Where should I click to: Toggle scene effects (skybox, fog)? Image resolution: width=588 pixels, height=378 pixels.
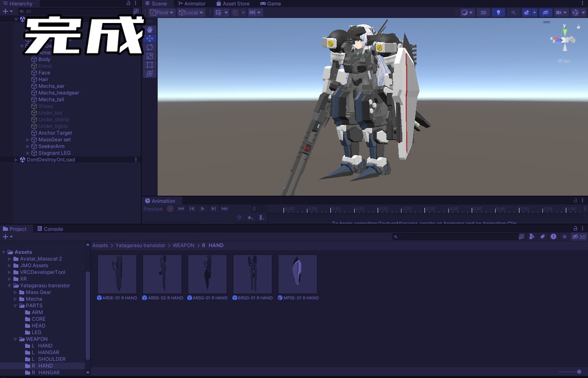527,13
